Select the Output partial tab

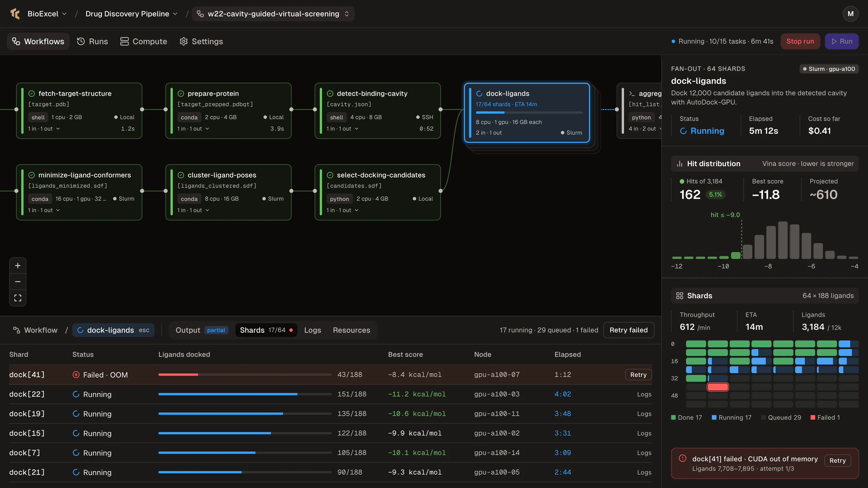tap(201, 330)
